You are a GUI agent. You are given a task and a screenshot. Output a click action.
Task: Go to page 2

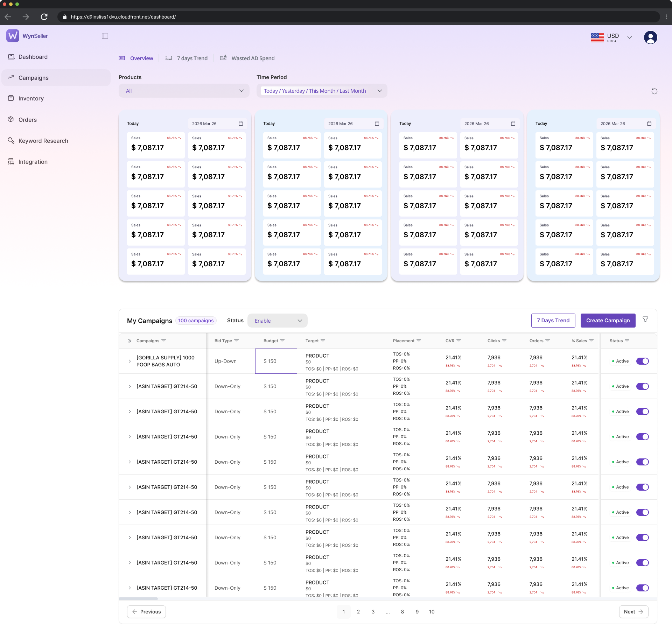[358, 612]
